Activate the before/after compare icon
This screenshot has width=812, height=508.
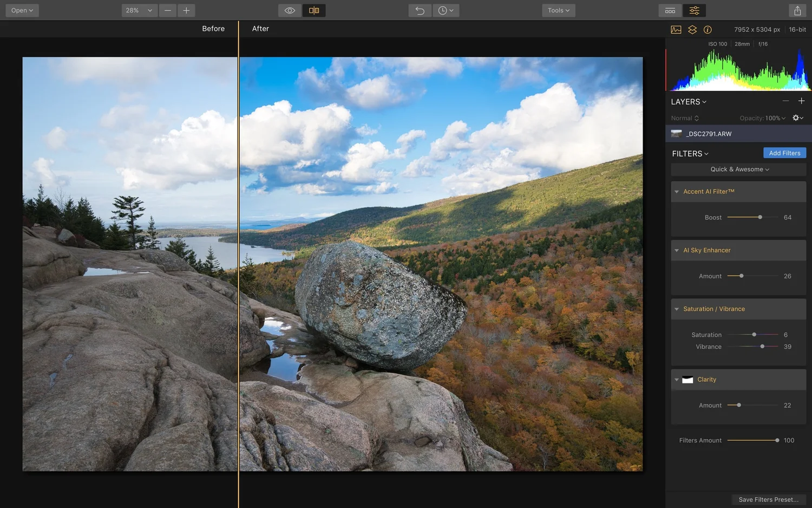click(x=314, y=10)
